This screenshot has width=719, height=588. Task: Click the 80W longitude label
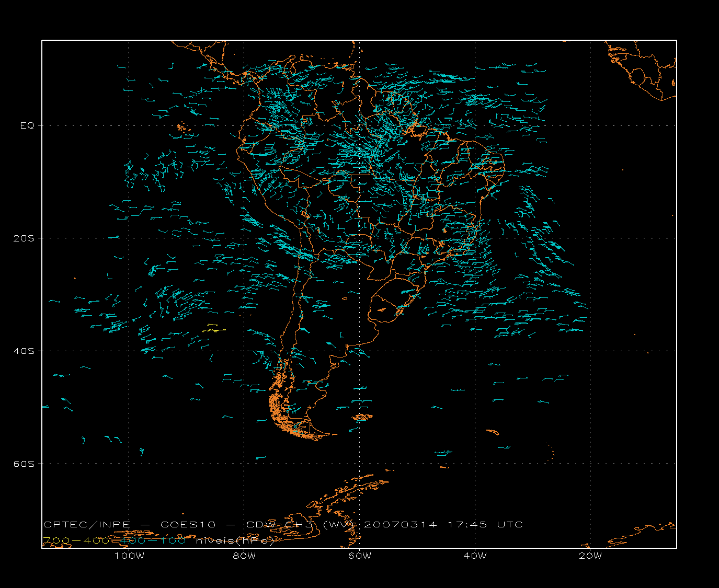coord(244,556)
